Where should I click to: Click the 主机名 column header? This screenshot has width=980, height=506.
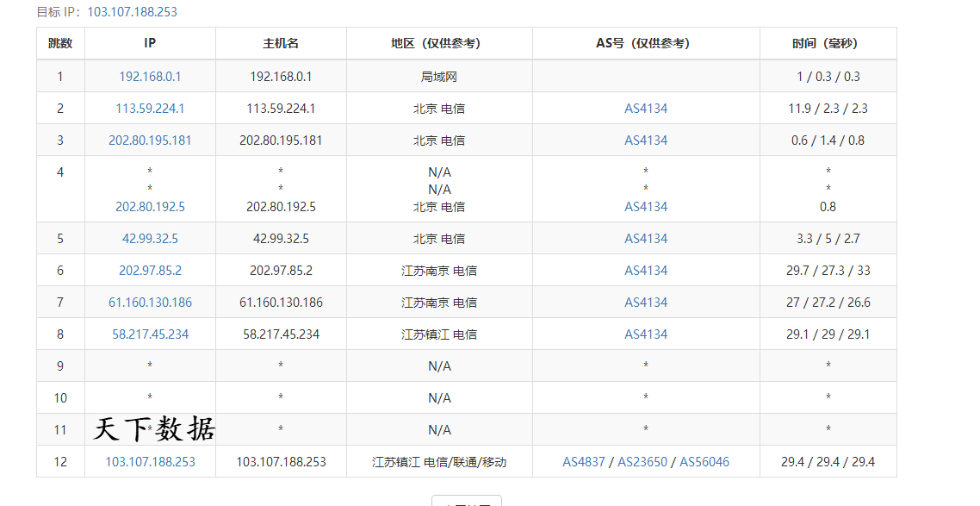click(281, 43)
